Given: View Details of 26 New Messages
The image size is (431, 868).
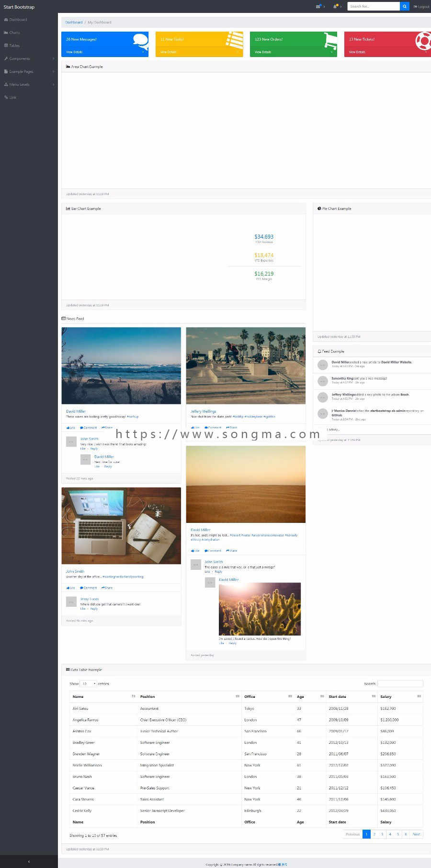Looking at the screenshot, I should 105,52.
